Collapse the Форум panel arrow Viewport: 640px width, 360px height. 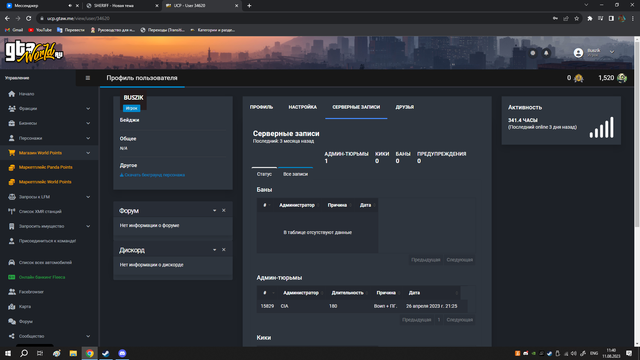point(214,211)
